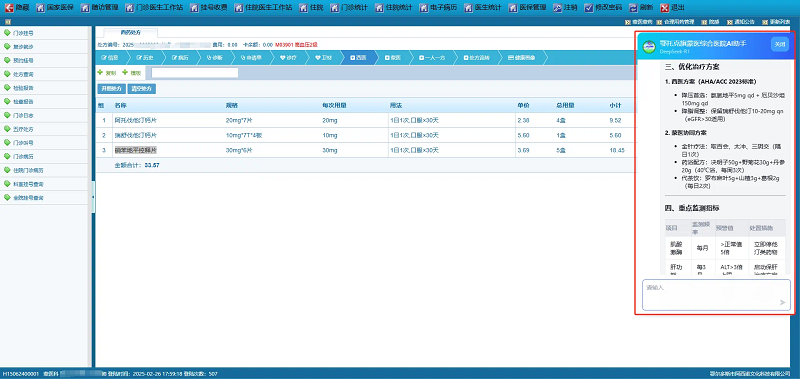
Task: Close the AI assistant with 关闭 button
Action: 780,44
